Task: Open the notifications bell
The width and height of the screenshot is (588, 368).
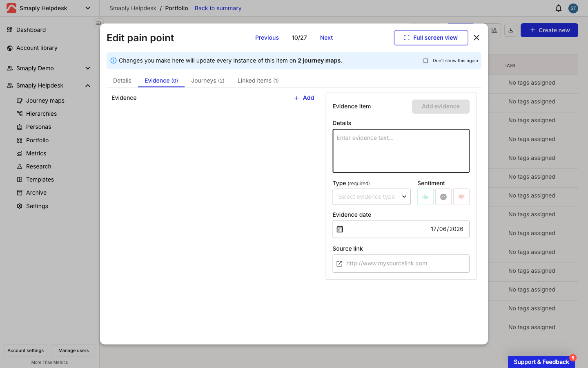Action: pyautogui.click(x=559, y=8)
